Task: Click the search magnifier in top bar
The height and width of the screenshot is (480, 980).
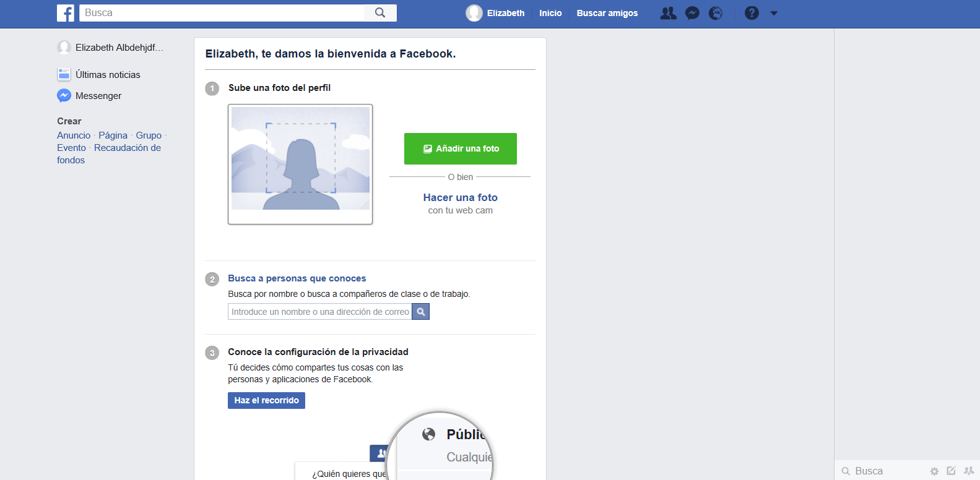Action: pyautogui.click(x=380, y=13)
